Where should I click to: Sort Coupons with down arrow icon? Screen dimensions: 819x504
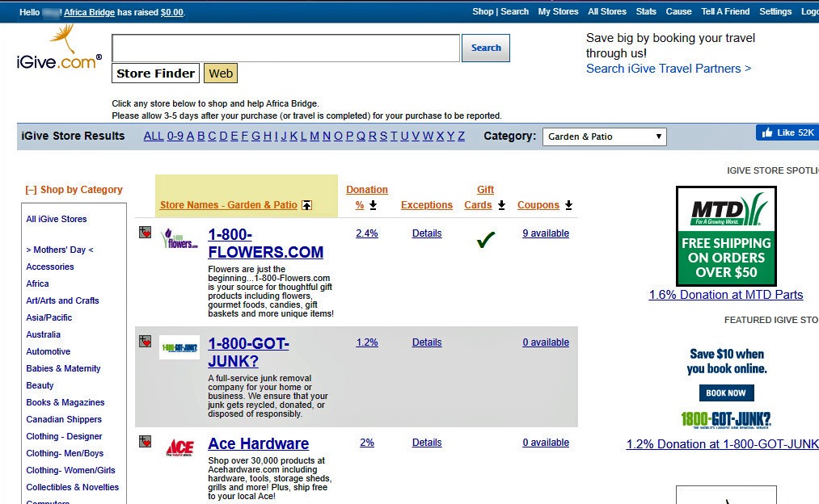click(569, 205)
